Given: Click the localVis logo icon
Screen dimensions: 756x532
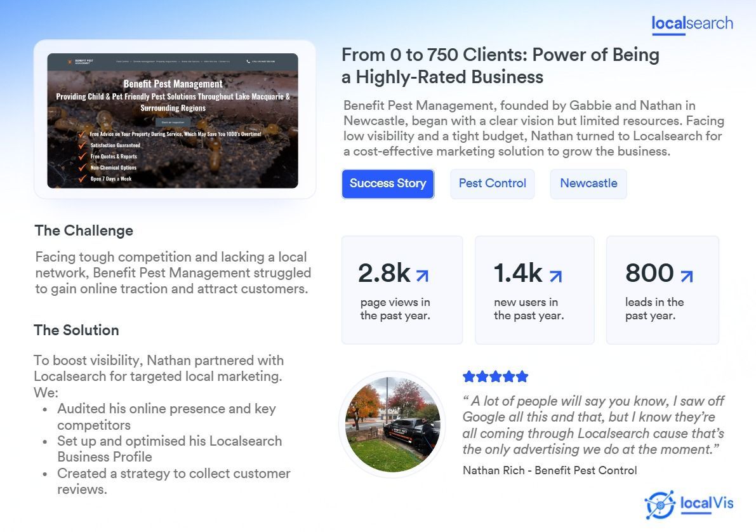Looking at the screenshot, I should point(660,505).
